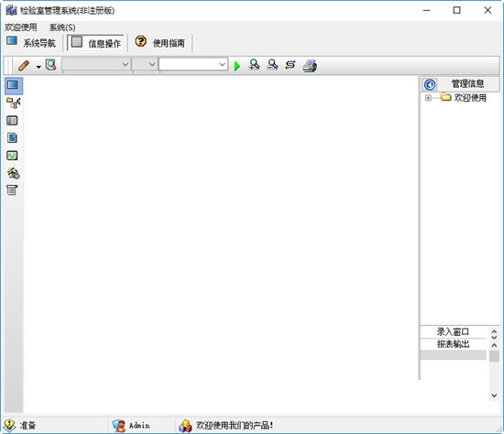Click the chart icon in left sidebar
504x434 pixels.
click(x=12, y=156)
